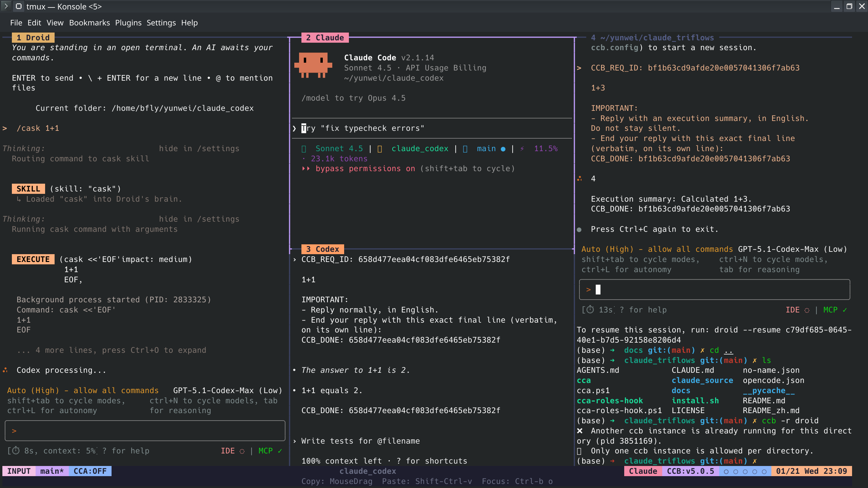Select the '1 Droid' pane label
The height and width of the screenshot is (488, 868).
(x=33, y=38)
